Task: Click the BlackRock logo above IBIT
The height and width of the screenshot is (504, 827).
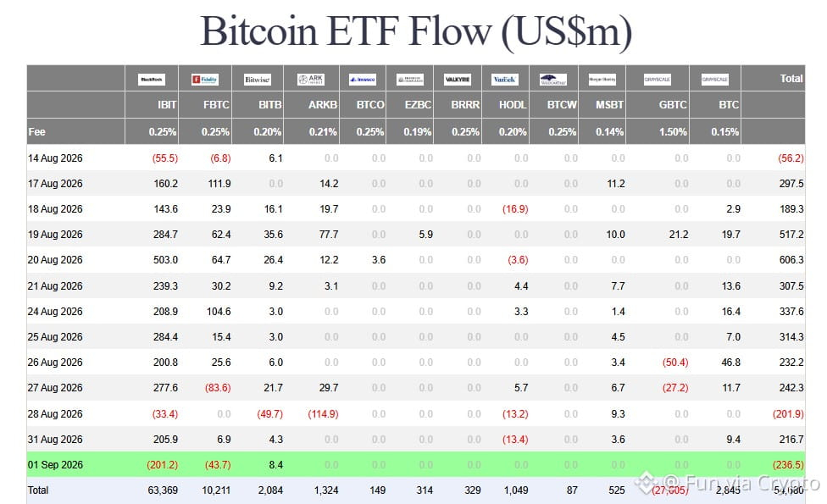Action: [x=152, y=79]
